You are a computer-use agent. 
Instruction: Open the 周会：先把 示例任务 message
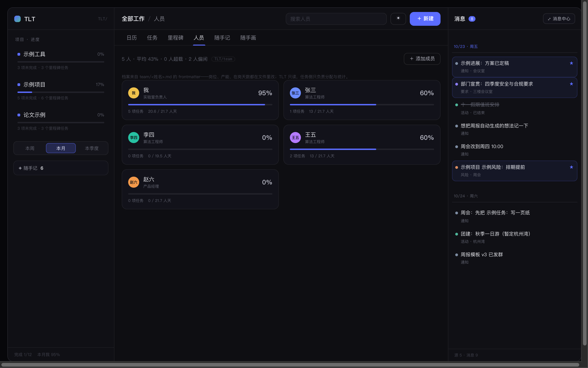(514, 216)
